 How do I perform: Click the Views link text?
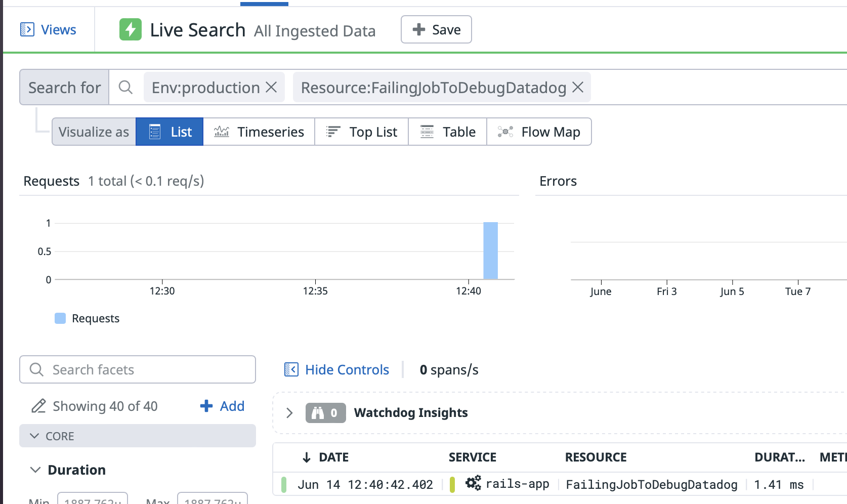click(x=59, y=30)
